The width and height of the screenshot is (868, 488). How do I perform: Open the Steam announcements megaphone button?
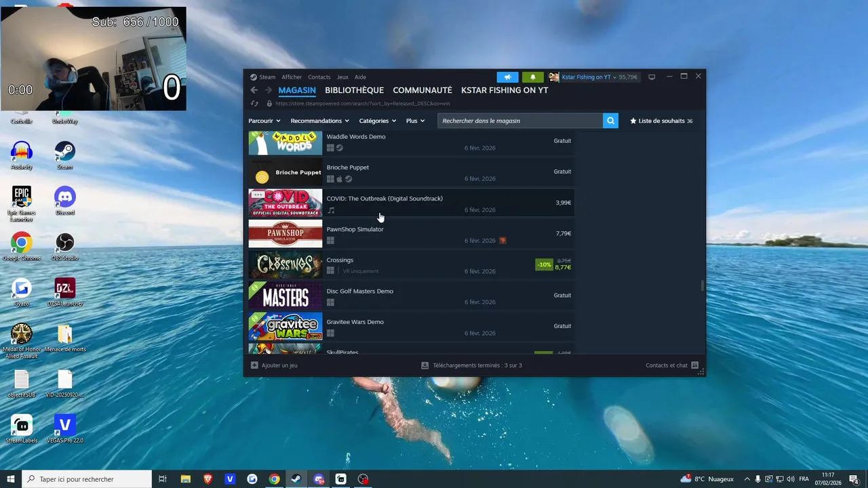pos(507,77)
